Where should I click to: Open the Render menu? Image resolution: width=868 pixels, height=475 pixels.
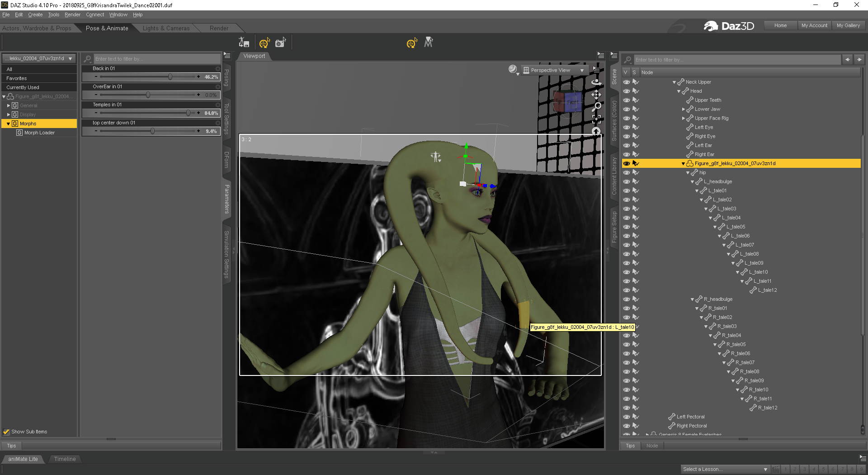[72, 14]
